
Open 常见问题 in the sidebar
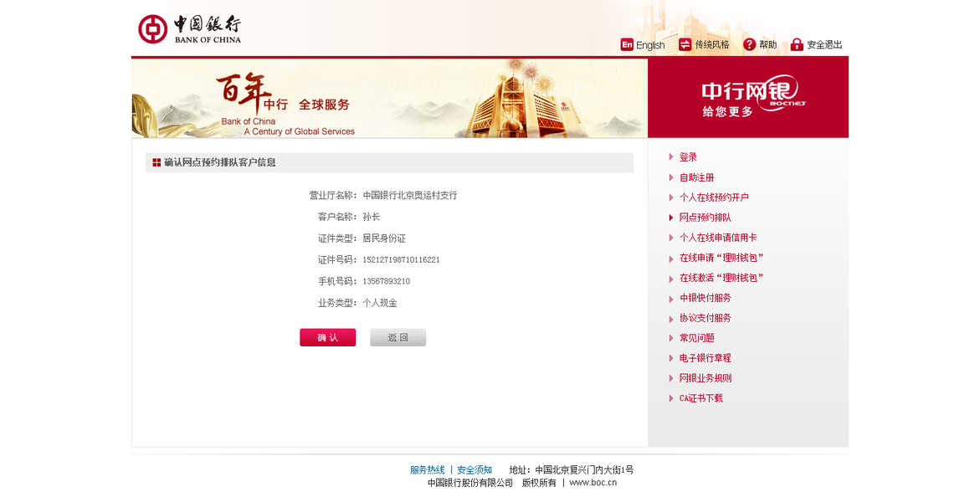[x=697, y=337]
